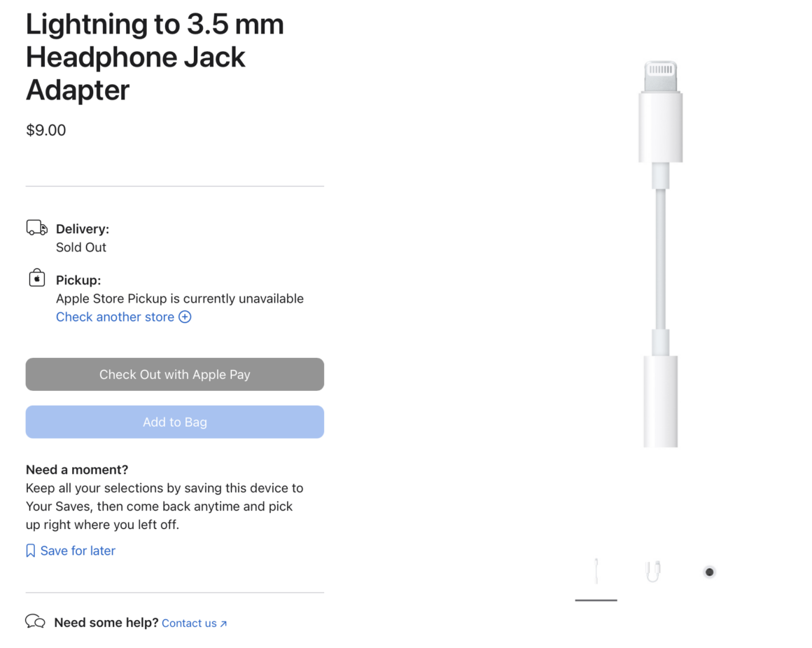Click the delivery truck icon
Viewport: 812px width, 648px height.
click(37, 228)
